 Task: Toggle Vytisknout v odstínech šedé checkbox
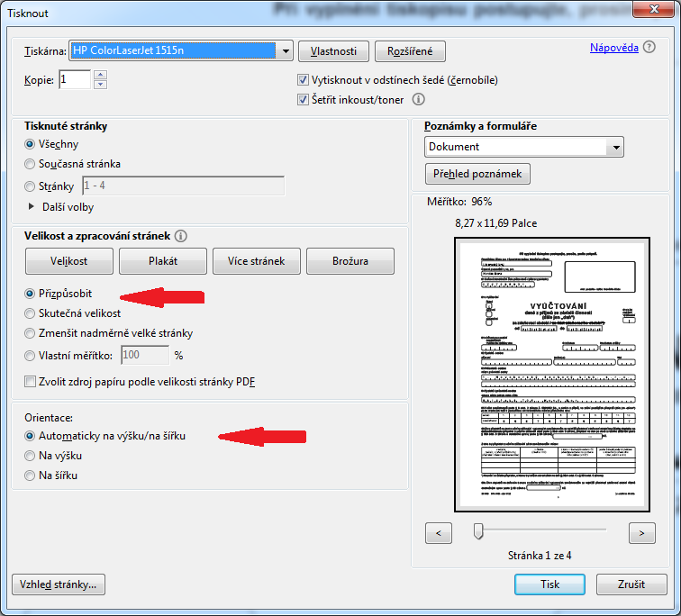click(x=304, y=80)
